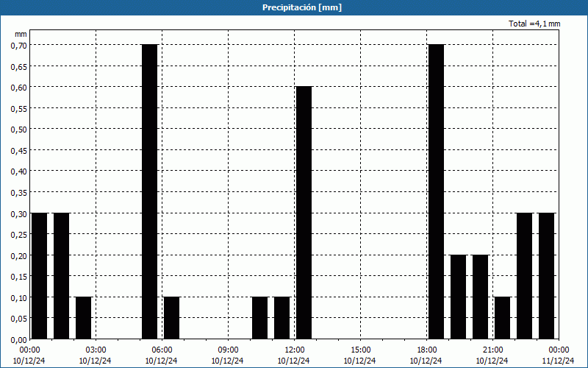
Task: Select the 0,40 y-axis value
Action: [x=19, y=171]
